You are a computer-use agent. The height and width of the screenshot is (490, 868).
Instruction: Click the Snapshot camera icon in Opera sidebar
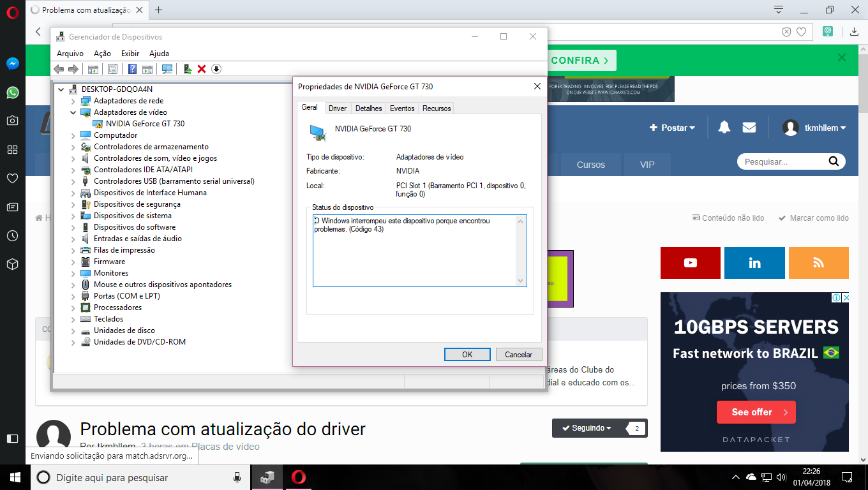(x=12, y=121)
